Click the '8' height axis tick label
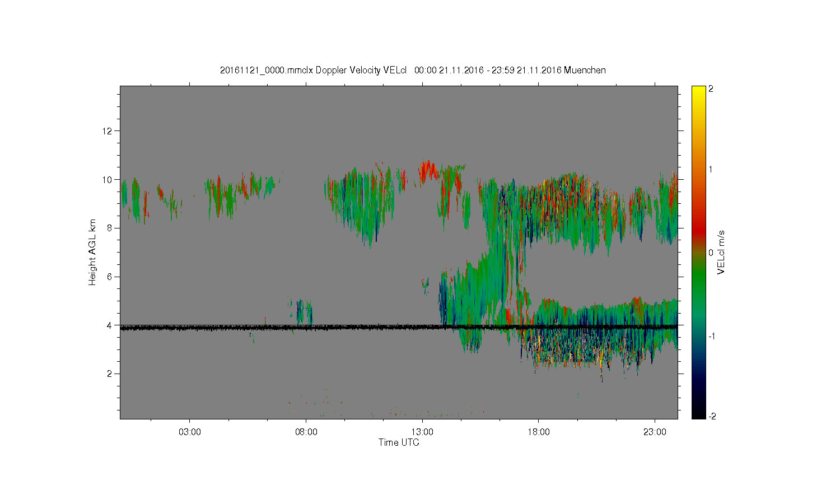840x504 pixels. pyautogui.click(x=110, y=228)
